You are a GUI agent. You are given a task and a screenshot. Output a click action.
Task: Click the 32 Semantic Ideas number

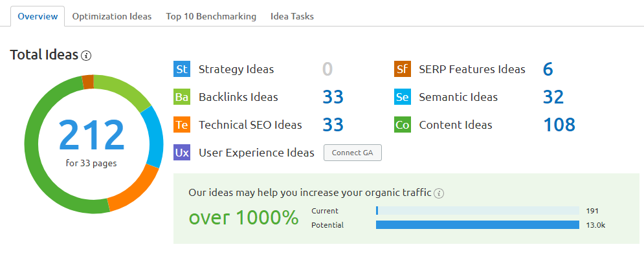click(x=553, y=97)
